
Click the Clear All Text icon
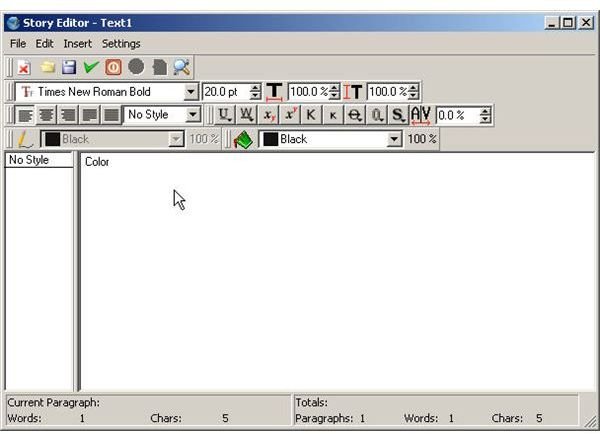click(x=24, y=67)
